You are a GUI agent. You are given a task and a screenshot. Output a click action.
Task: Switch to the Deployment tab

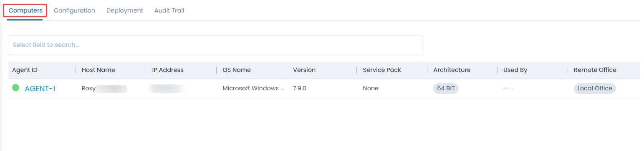coord(125,10)
